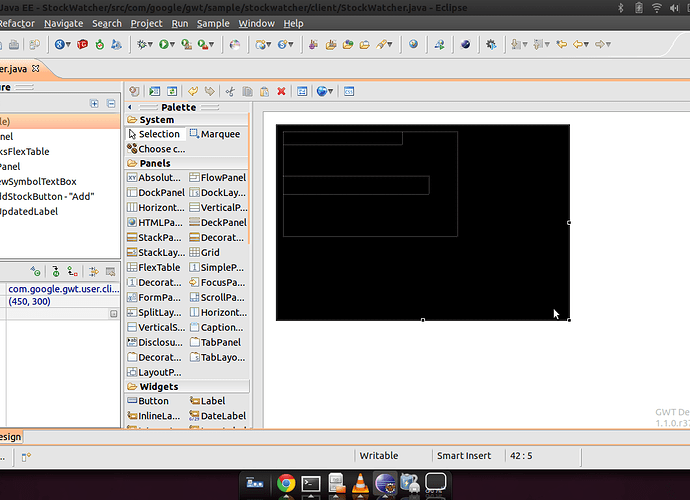This screenshot has width=690, height=500.
Task: Click the dark sphere icon in toolbar
Action: [465, 44]
